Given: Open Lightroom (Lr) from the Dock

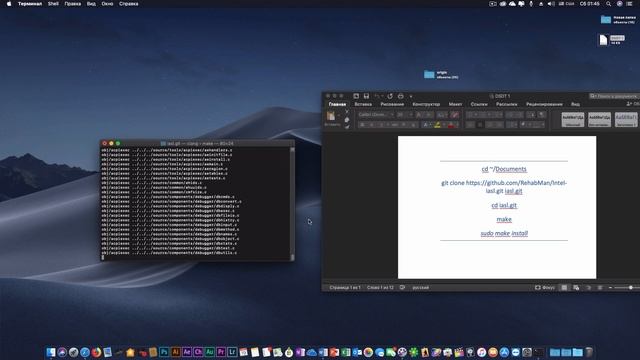Looking at the screenshot, I should click(232, 352).
